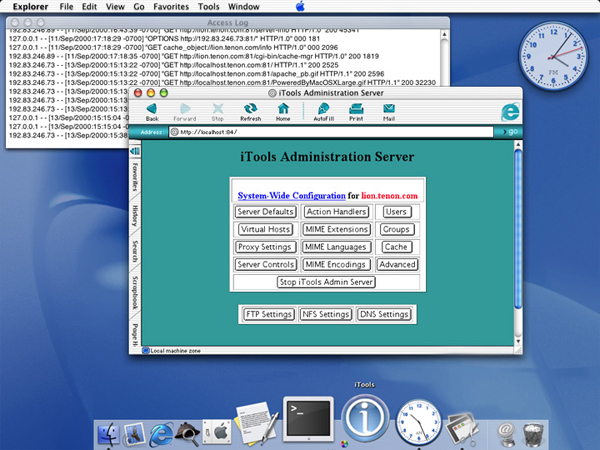The image size is (600, 450).
Task: Open NFS Settings
Action: 326,314
